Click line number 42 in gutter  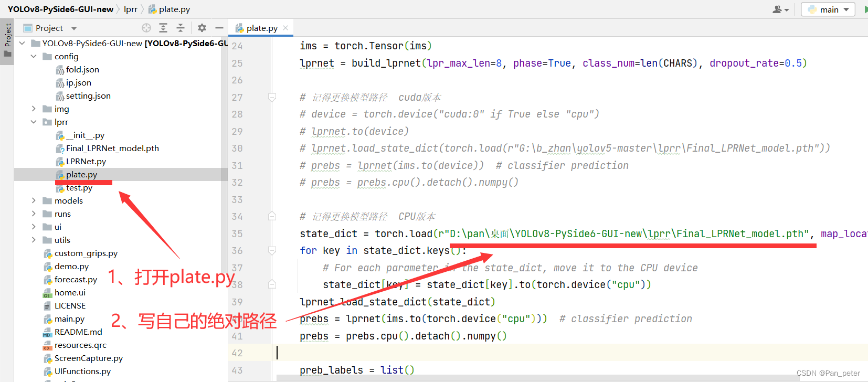click(x=237, y=353)
